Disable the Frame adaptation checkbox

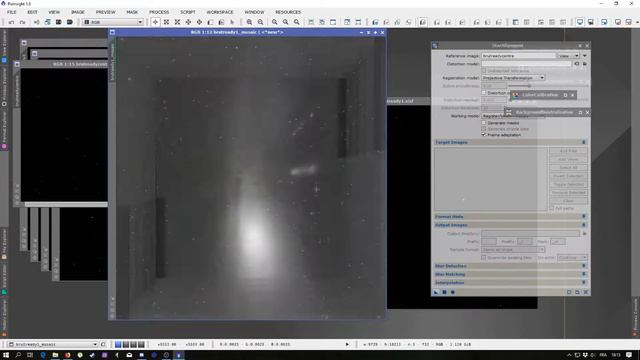[x=484, y=134]
